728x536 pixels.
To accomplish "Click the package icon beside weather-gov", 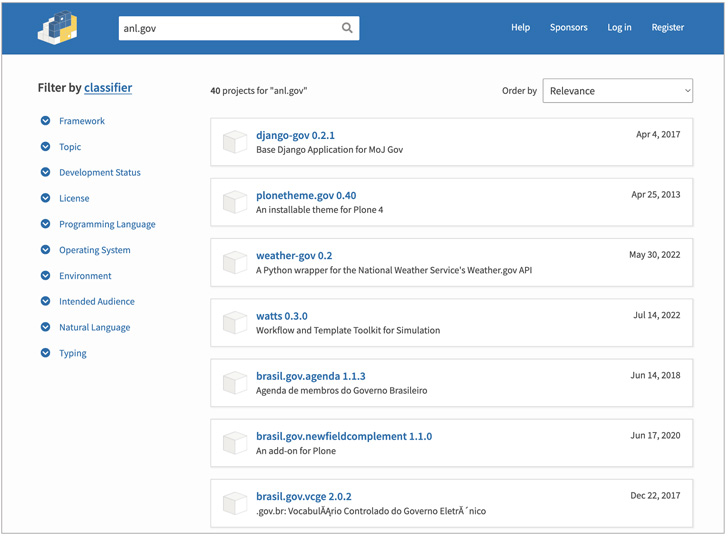I will (235, 262).
